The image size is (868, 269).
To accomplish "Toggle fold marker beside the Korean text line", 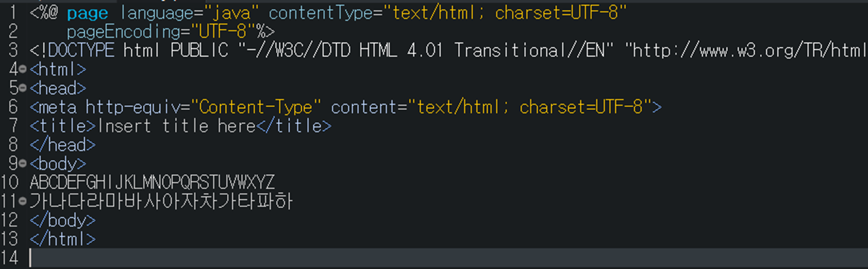I will click(23, 201).
